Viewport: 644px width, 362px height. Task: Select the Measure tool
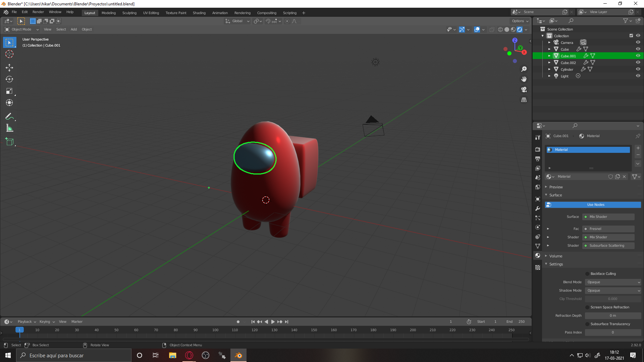[x=9, y=128]
